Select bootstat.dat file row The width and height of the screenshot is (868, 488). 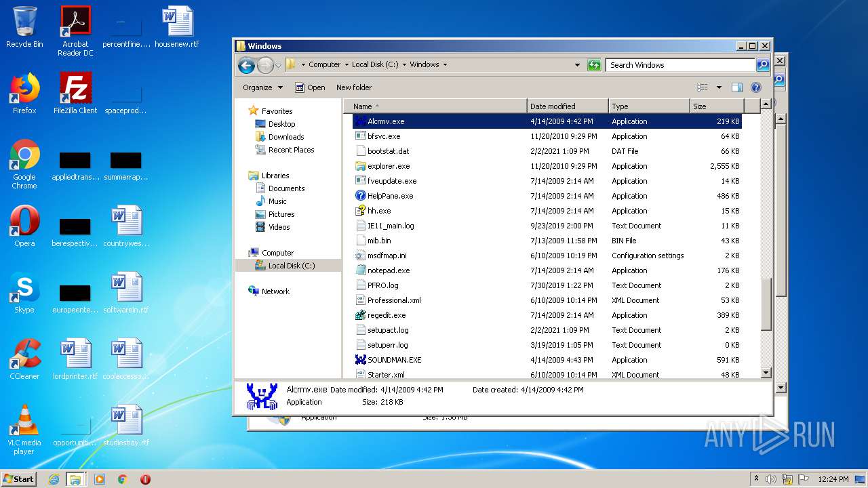pos(547,151)
